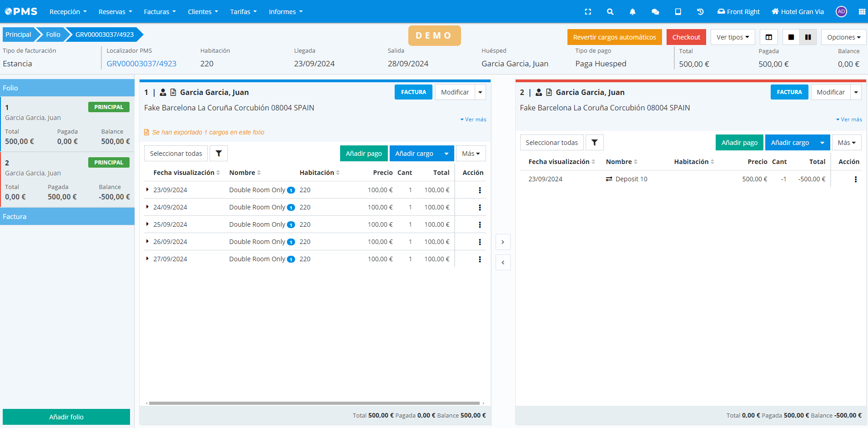Open the Ver tipos dropdown

tap(733, 37)
